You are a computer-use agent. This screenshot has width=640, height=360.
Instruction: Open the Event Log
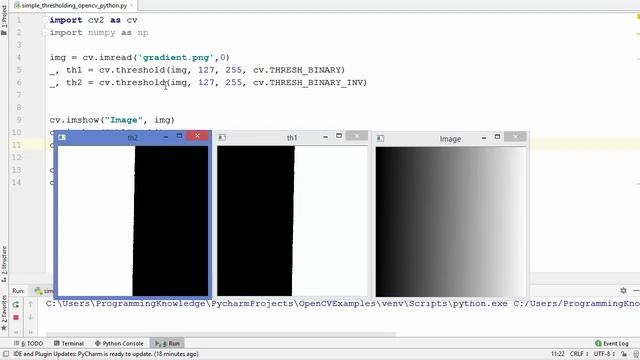tap(611, 344)
